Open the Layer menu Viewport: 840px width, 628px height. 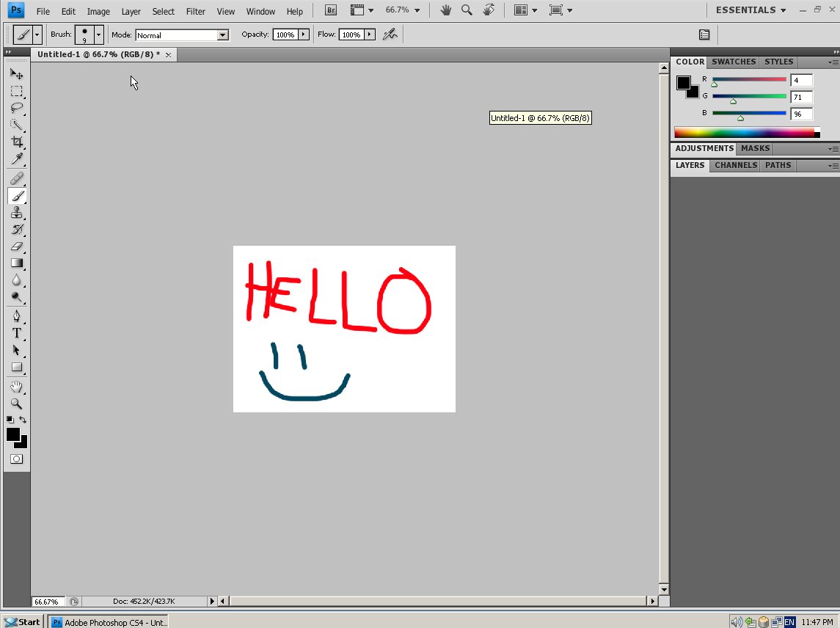click(131, 11)
